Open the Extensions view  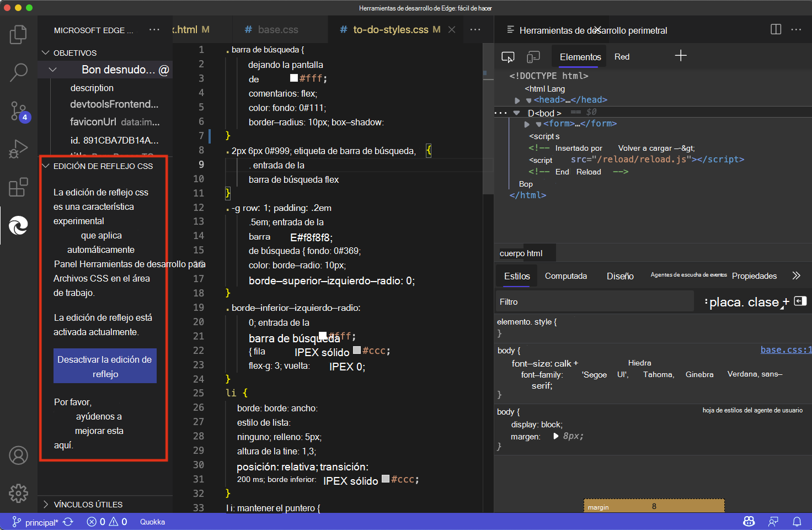click(x=18, y=187)
